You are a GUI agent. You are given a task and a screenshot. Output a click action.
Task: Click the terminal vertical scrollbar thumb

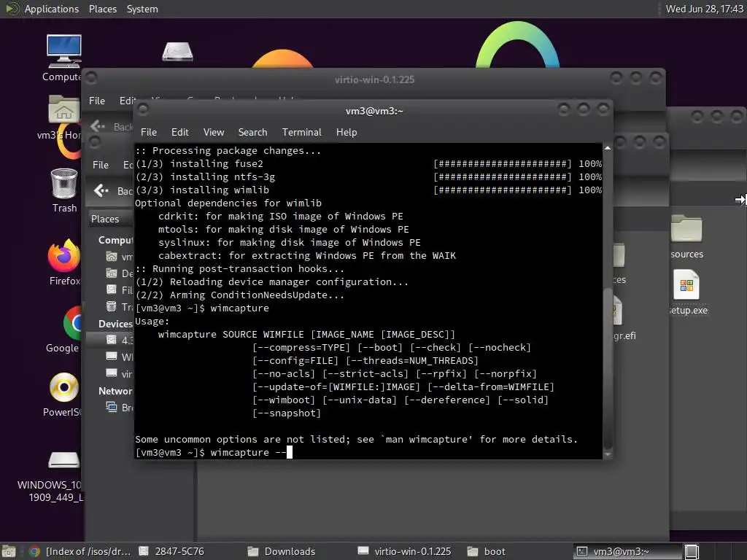608,367
